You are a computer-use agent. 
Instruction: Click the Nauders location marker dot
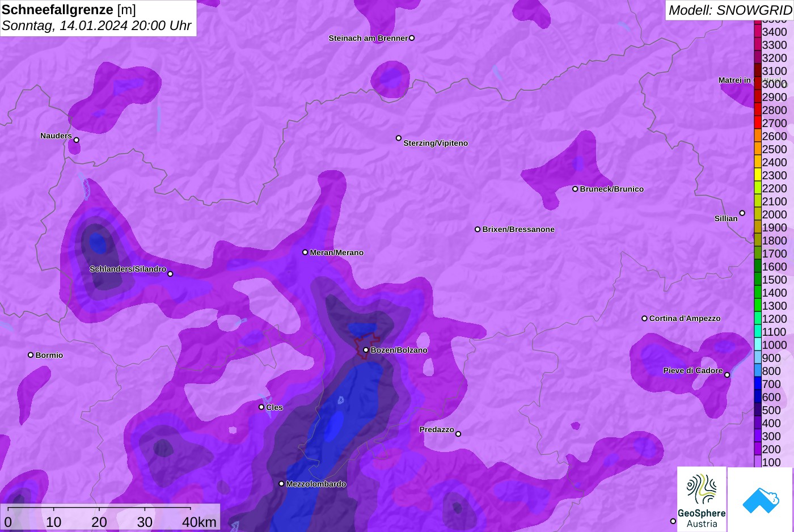tap(77, 140)
